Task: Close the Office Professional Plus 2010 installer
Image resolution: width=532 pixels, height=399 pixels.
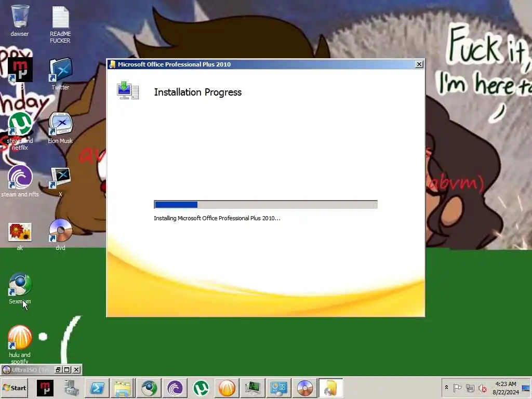Action: 419,64
